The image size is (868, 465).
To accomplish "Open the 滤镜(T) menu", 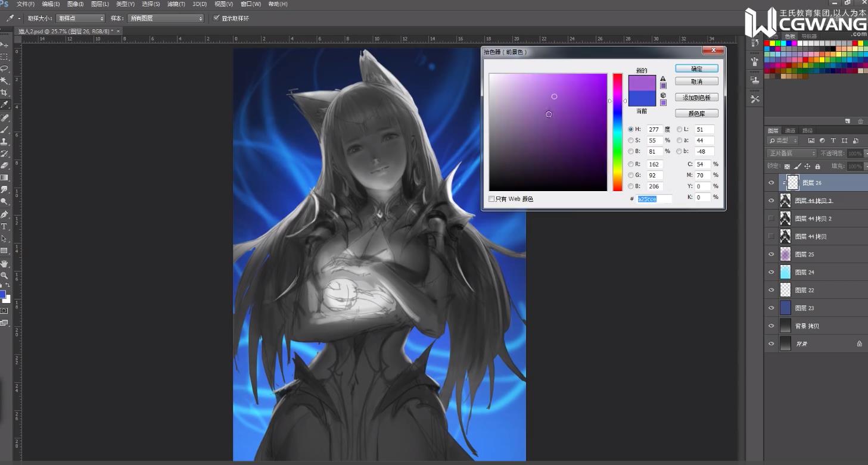I will coord(176,4).
